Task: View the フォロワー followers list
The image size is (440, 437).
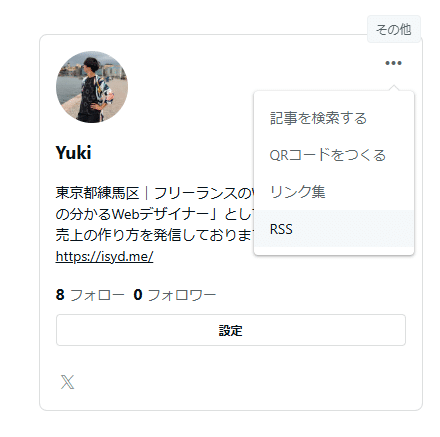Action: (181, 295)
